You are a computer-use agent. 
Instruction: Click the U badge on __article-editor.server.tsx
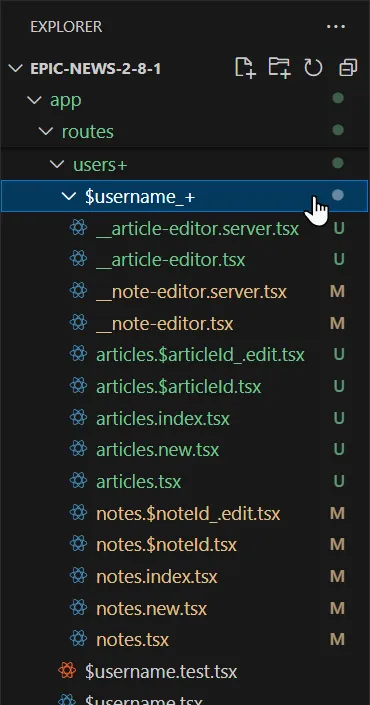coord(339,228)
